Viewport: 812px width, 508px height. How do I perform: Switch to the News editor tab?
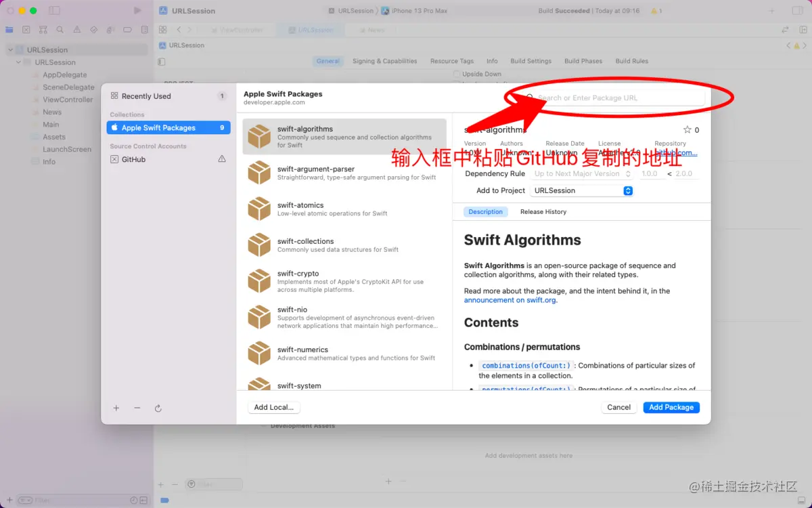(x=371, y=30)
